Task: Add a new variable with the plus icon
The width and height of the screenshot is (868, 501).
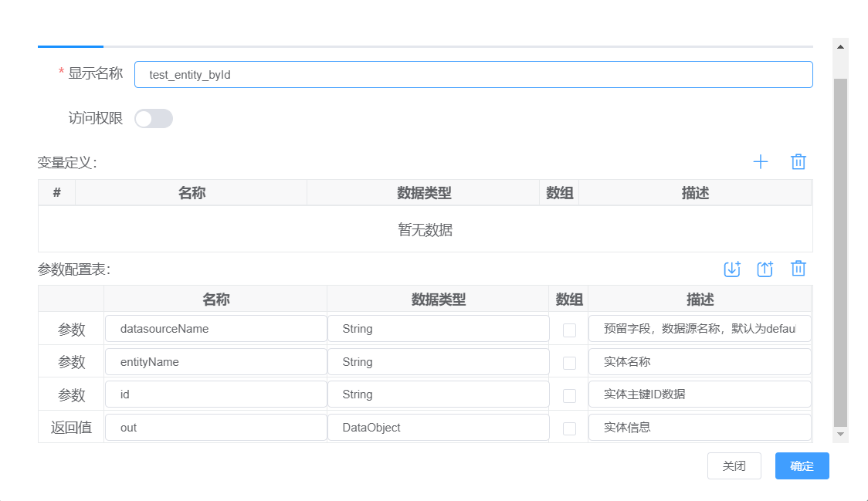Action: point(761,161)
